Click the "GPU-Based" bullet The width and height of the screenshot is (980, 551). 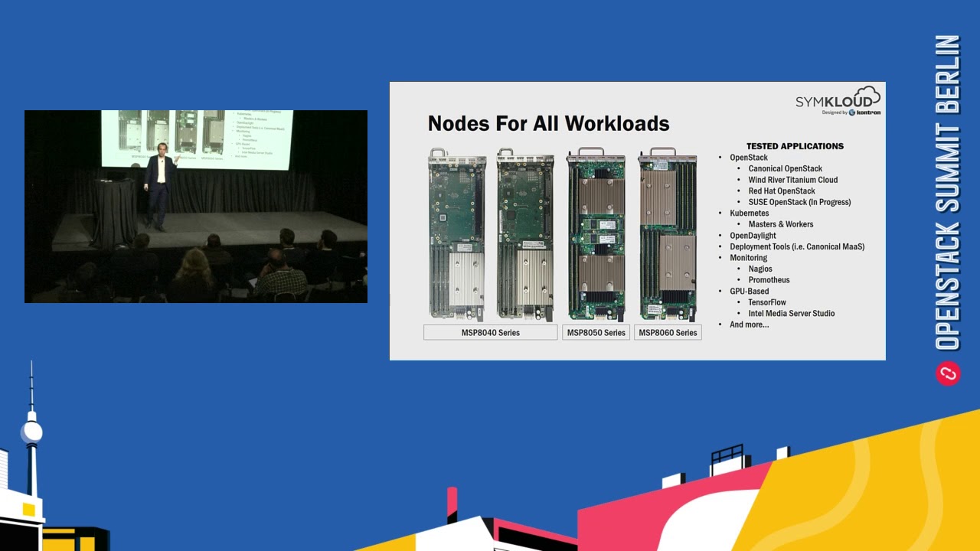(x=750, y=291)
